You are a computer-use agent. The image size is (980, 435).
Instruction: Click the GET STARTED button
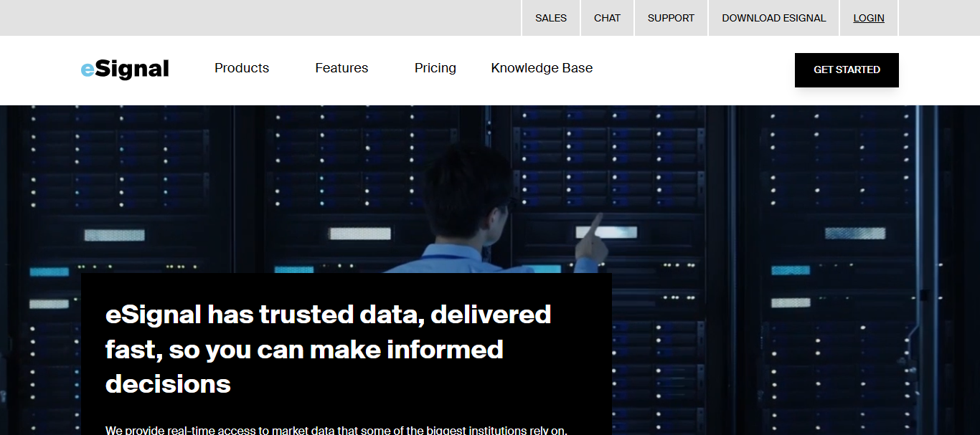[x=847, y=70]
